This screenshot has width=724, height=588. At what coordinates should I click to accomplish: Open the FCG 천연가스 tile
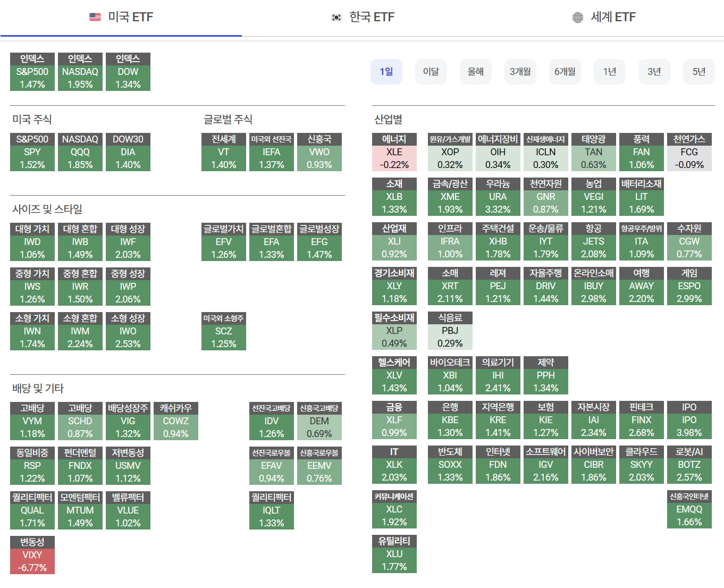point(689,152)
